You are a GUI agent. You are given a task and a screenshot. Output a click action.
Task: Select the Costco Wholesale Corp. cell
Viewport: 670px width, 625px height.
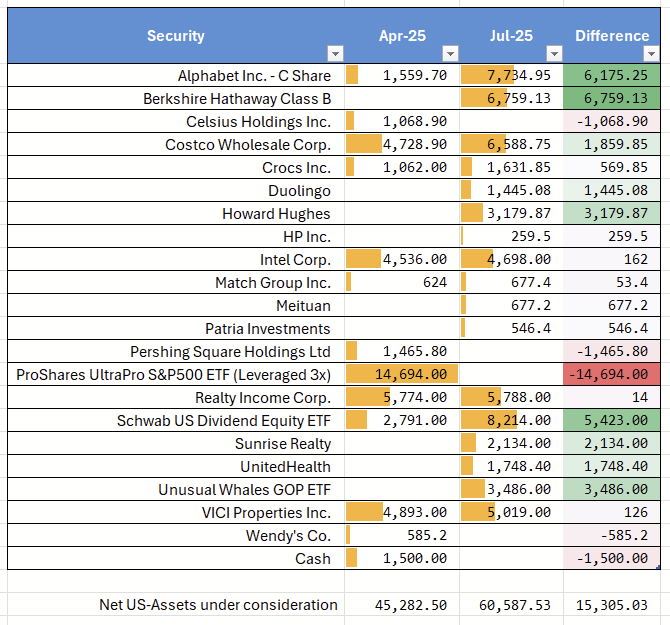pos(176,145)
